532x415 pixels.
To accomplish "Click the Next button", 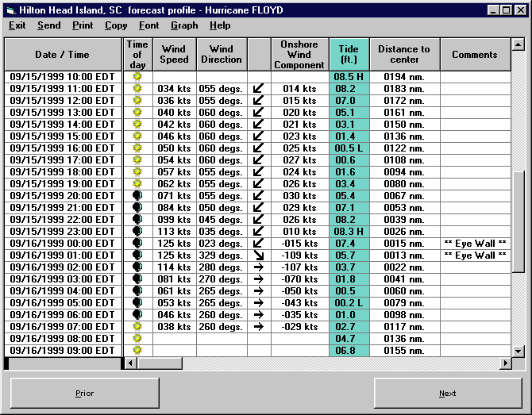I will tap(448, 394).
